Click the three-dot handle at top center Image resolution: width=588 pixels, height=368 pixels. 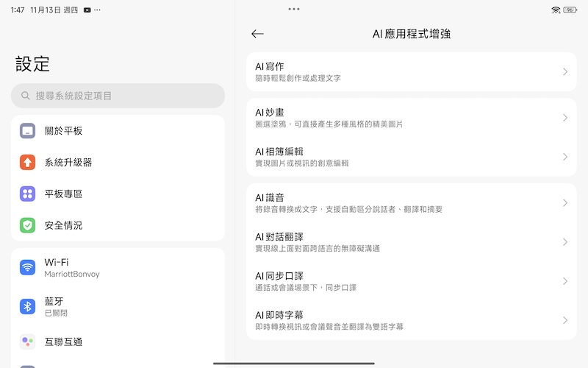(x=294, y=9)
